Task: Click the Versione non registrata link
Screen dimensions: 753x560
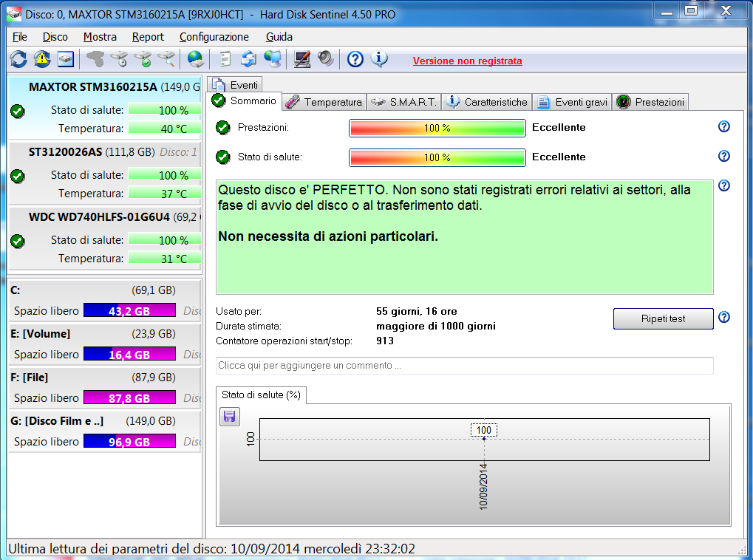Action: point(467,61)
